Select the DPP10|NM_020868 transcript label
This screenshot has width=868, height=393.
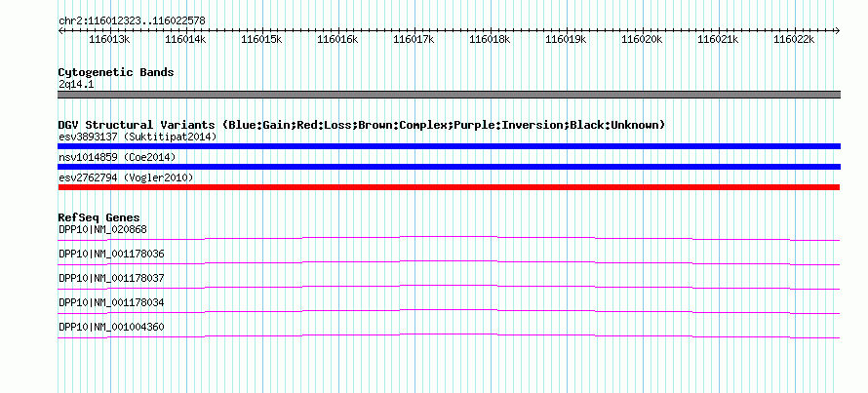[x=102, y=229]
